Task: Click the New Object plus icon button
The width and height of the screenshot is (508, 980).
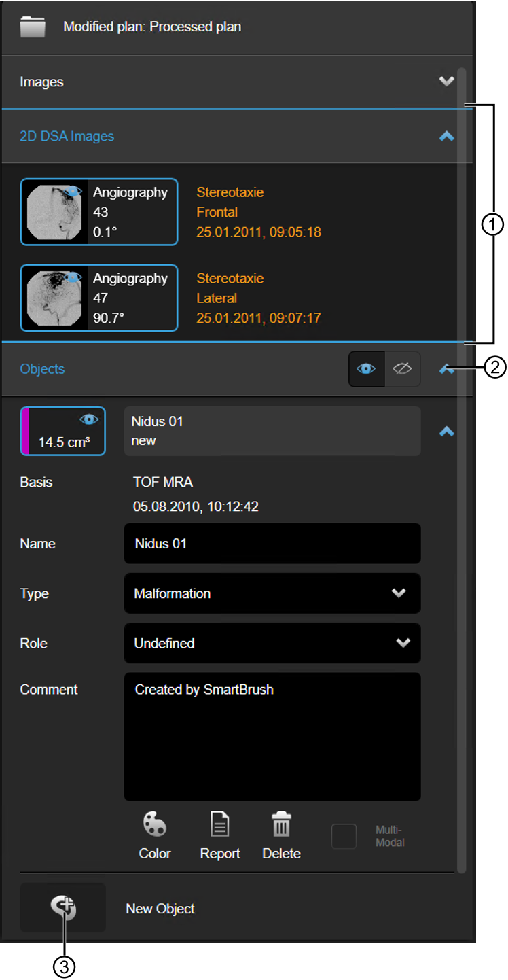Action: pos(63,908)
